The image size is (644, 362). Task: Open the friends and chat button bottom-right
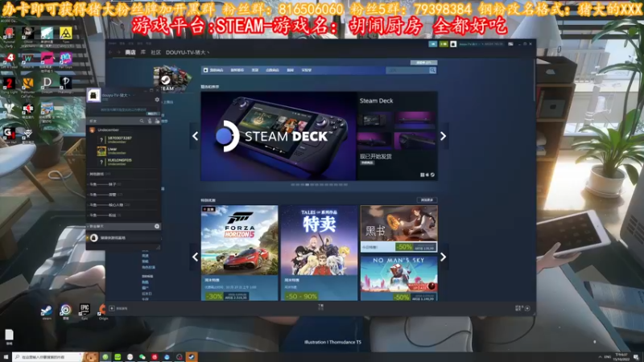click(522, 308)
